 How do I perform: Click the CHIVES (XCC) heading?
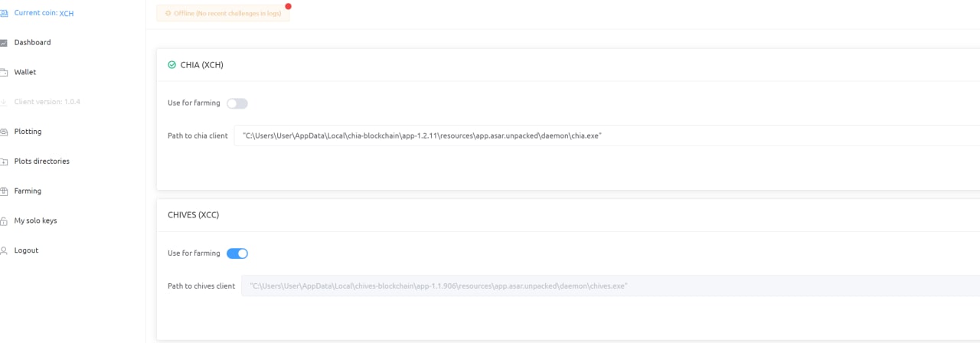[x=193, y=215]
